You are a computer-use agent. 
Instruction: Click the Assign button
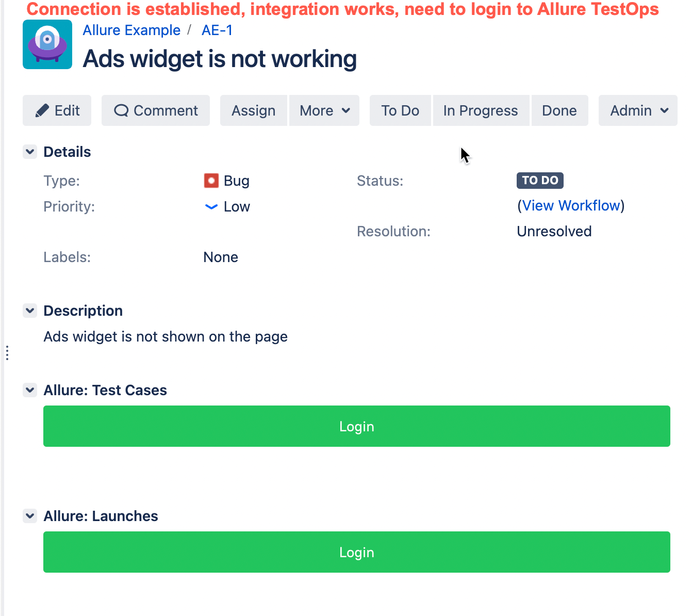coord(254,110)
